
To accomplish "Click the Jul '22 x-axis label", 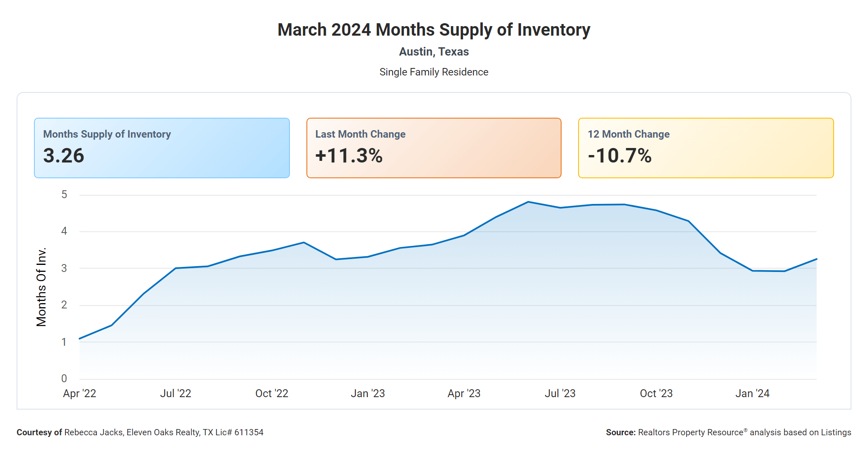I will pos(176,393).
